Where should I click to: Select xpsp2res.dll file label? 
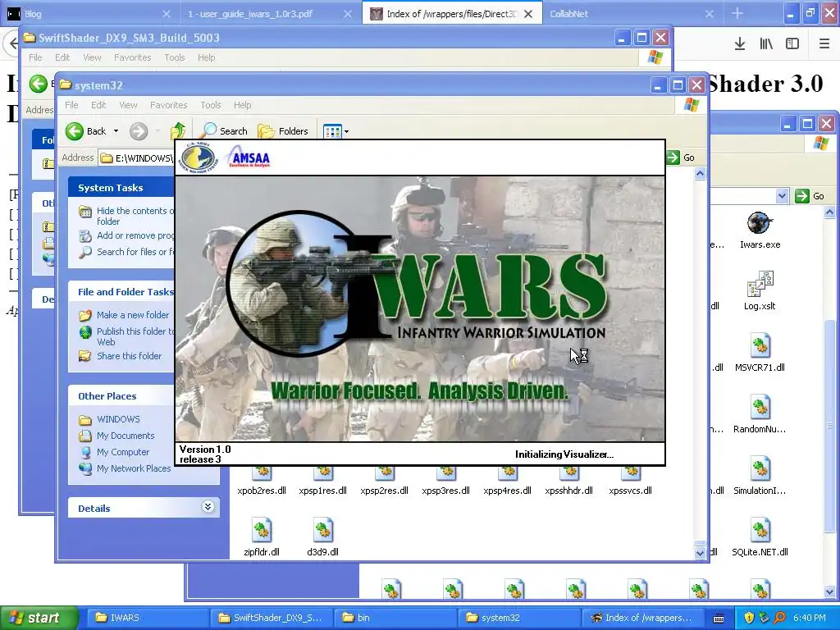coord(384,491)
